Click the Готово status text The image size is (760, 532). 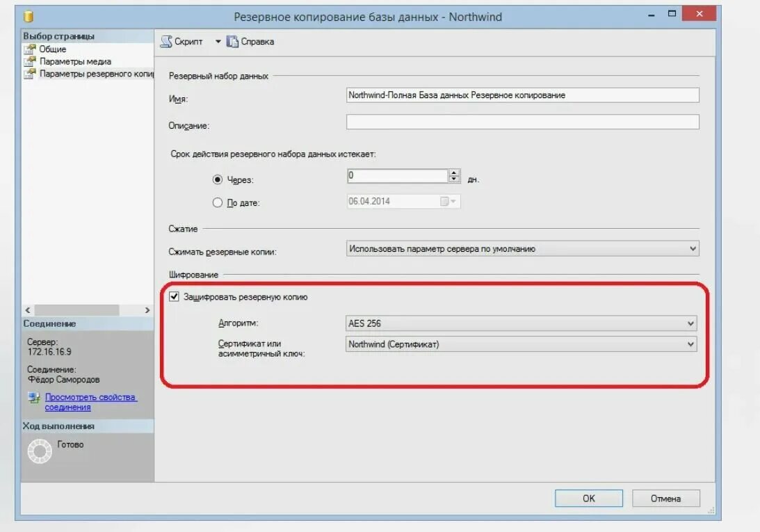[70, 444]
